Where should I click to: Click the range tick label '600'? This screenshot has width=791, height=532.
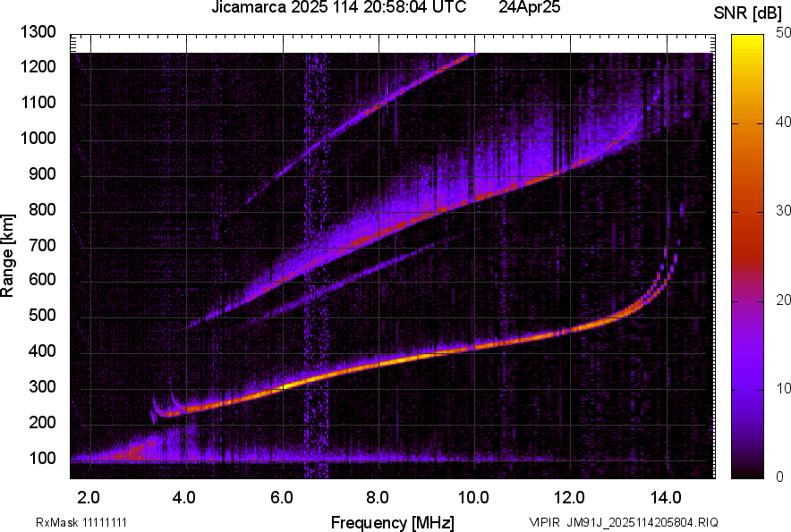pyautogui.click(x=42, y=279)
